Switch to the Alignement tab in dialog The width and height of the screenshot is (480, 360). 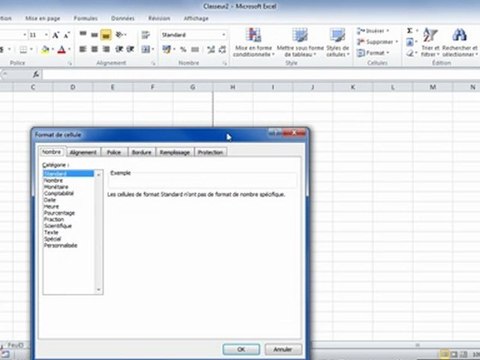[83, 152]
